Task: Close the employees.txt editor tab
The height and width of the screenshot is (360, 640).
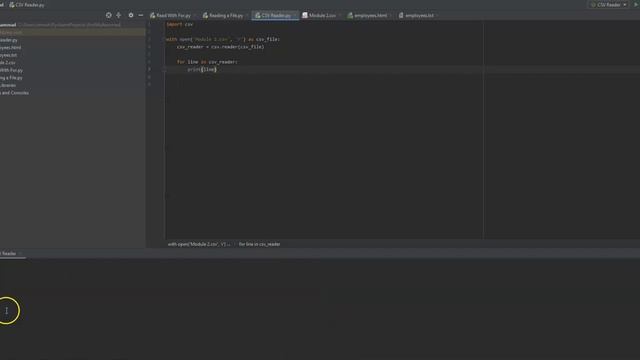Action: click(x=437, y=16)
